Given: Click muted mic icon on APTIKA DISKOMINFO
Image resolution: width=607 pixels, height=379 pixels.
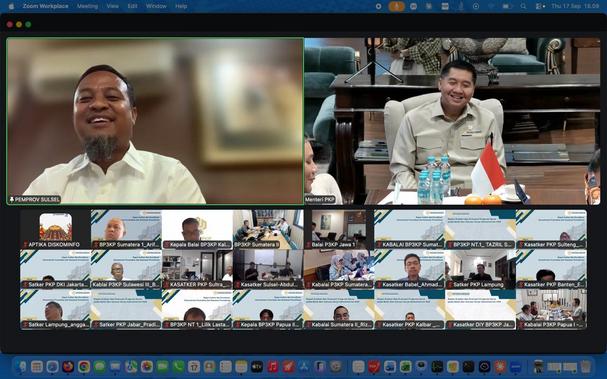Looking at the screenshot, I should click(x=26, y=245).
